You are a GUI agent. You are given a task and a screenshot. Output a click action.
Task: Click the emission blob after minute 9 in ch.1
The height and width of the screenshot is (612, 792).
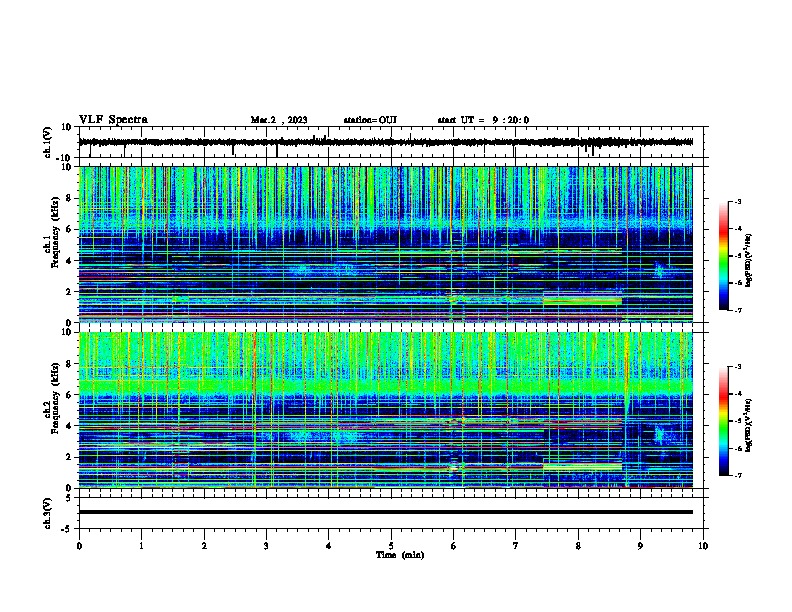(x=659, y=270)
